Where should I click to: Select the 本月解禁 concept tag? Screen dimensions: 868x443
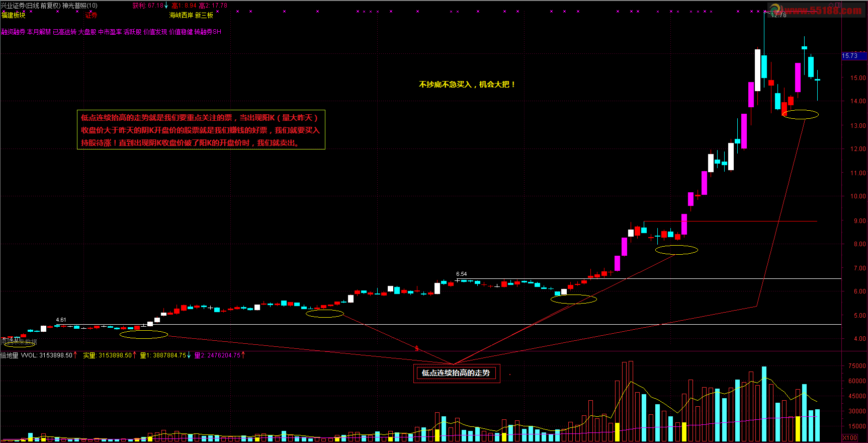click(x=39, y=32)
